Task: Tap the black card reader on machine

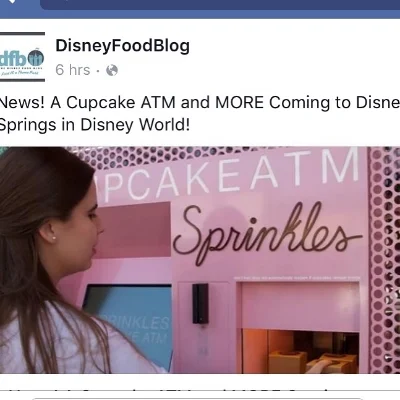Action: [200, 304]
